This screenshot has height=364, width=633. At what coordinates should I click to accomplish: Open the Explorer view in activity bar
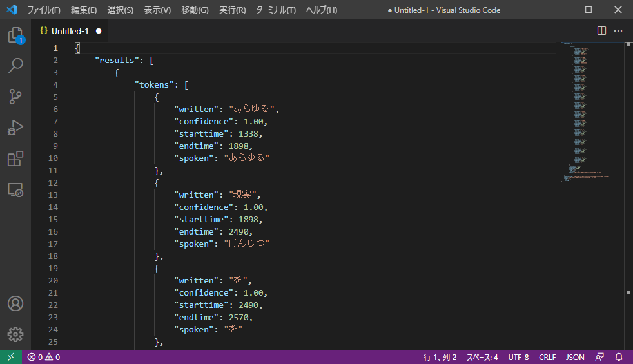(15, 35)
